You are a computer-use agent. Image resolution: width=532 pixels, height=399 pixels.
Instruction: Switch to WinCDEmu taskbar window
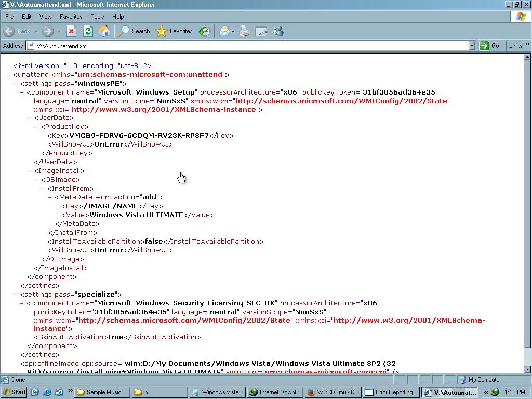(333, 392)
